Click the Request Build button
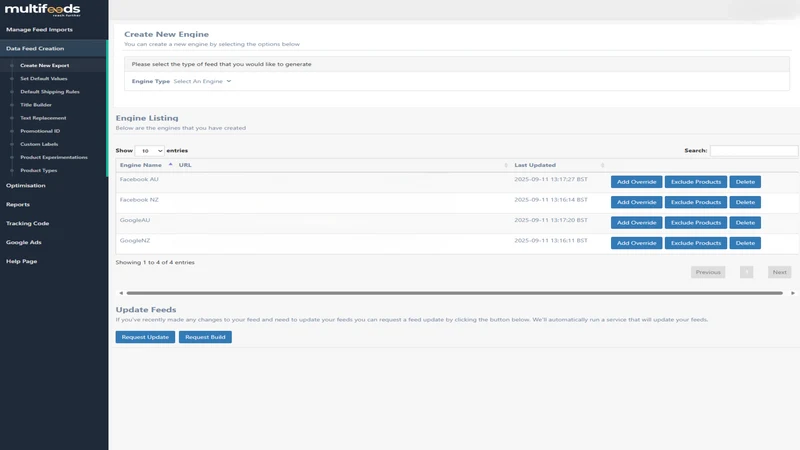 [x=205, y=337]
